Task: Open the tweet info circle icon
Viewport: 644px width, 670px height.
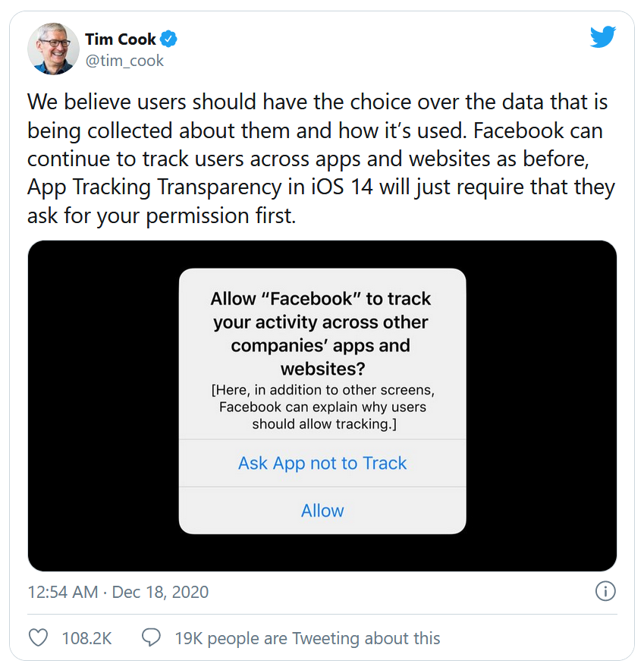Action: point(605,591)
